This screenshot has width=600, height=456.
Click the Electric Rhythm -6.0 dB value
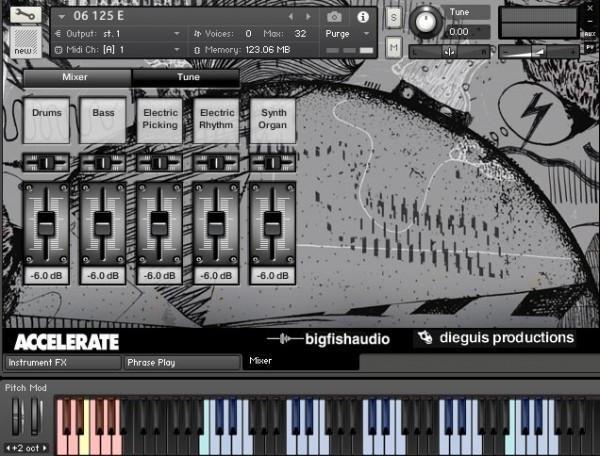tap(216, 276)
